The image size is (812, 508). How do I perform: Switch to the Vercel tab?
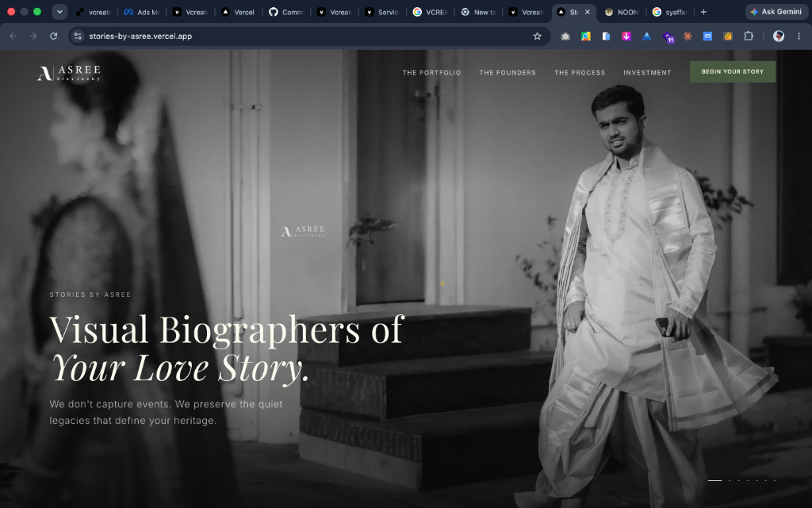(238, 12)
